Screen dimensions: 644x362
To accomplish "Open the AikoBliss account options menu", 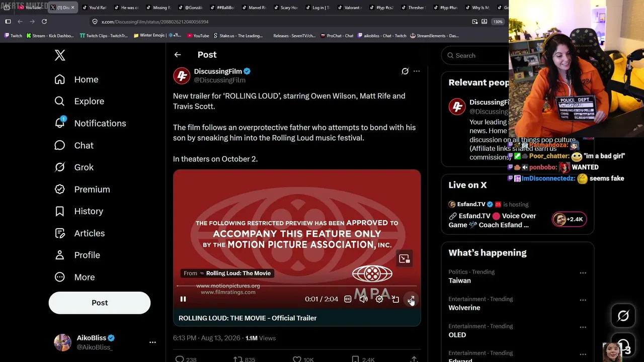I will click(152, 342).
